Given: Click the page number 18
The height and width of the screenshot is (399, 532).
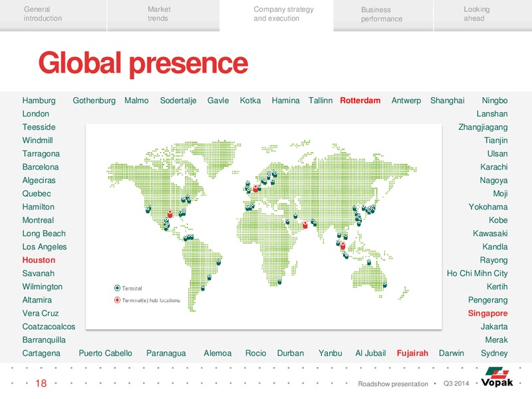Looking at the screenshot, I should click(41, 384).
